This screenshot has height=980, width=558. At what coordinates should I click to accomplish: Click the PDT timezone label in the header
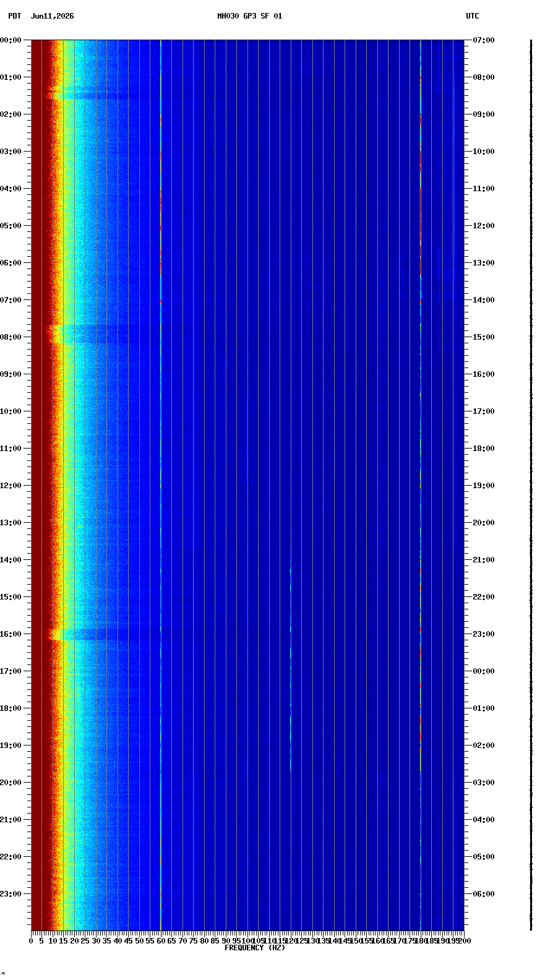[x=14, y=16]
